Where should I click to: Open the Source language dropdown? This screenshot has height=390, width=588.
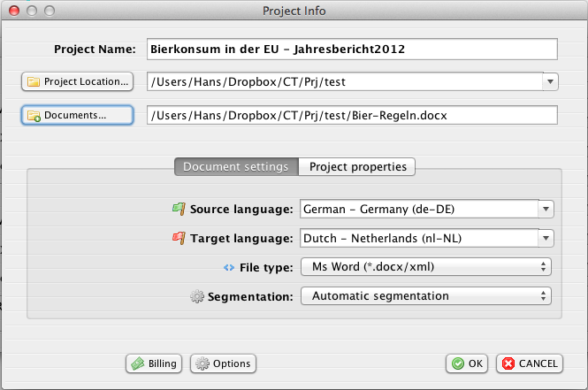click(546, 210)
